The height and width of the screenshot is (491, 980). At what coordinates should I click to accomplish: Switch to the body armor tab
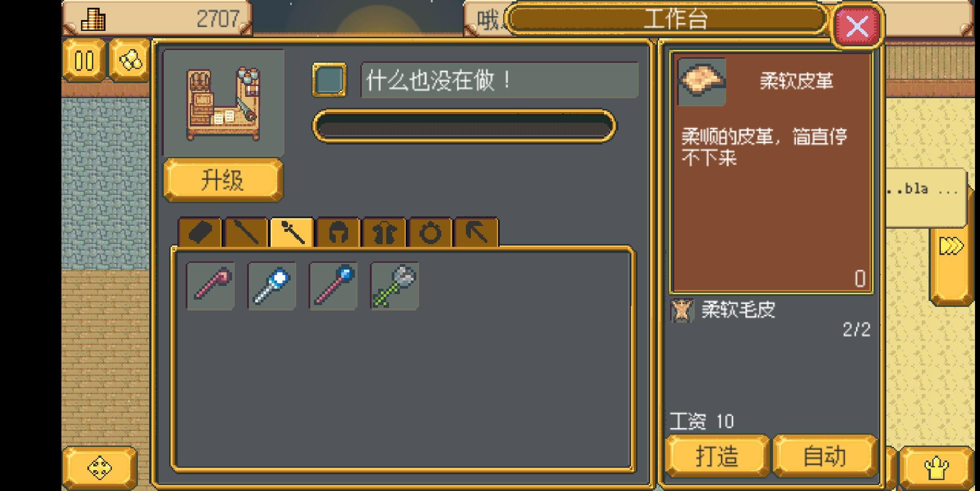pos(384,233)
